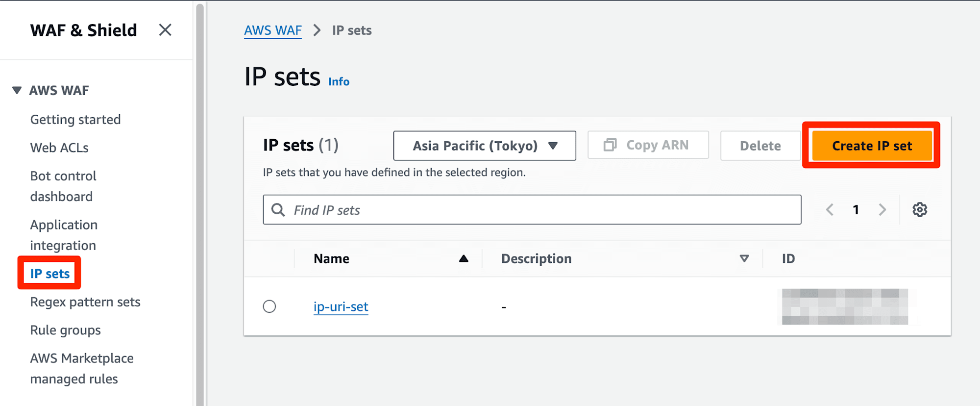
Task: Open table preferences gear icon
Action: pos(920,210)
